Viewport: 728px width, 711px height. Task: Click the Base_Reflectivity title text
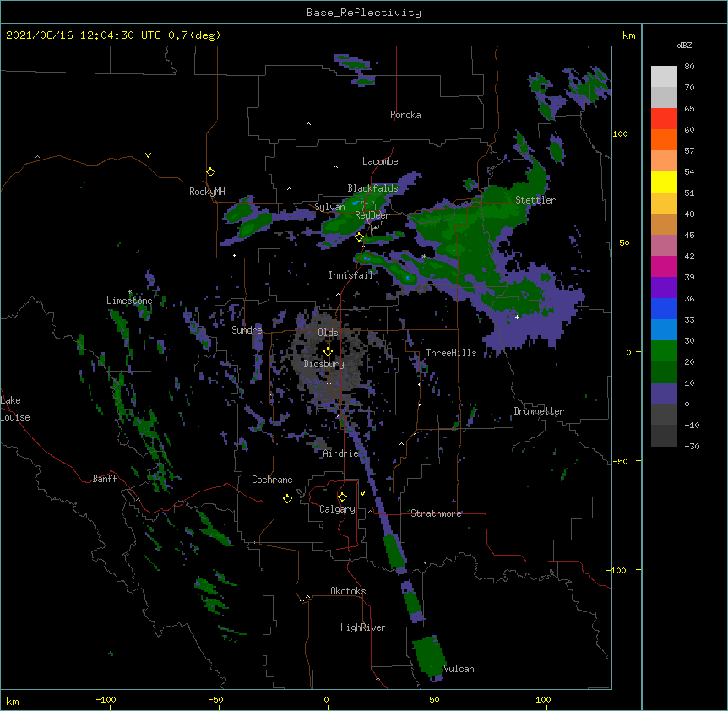(x=364, y=13)
